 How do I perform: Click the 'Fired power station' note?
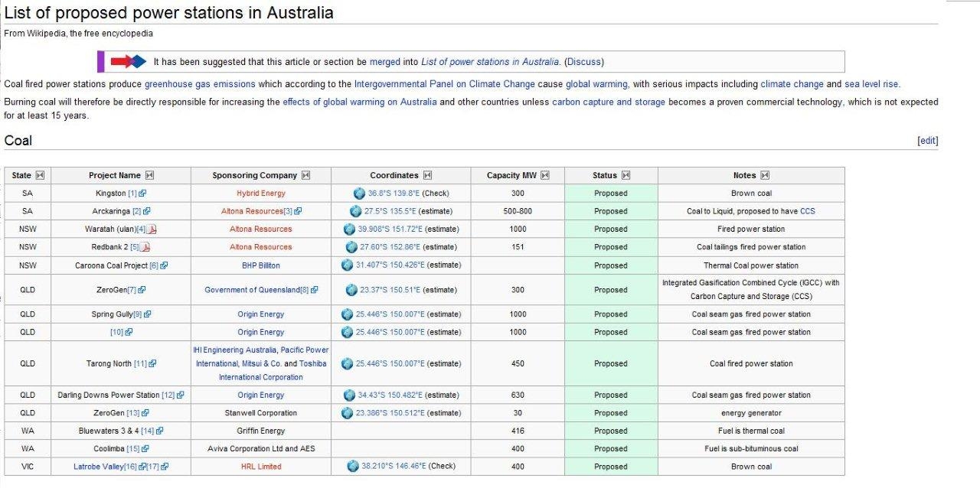[751, 229]
